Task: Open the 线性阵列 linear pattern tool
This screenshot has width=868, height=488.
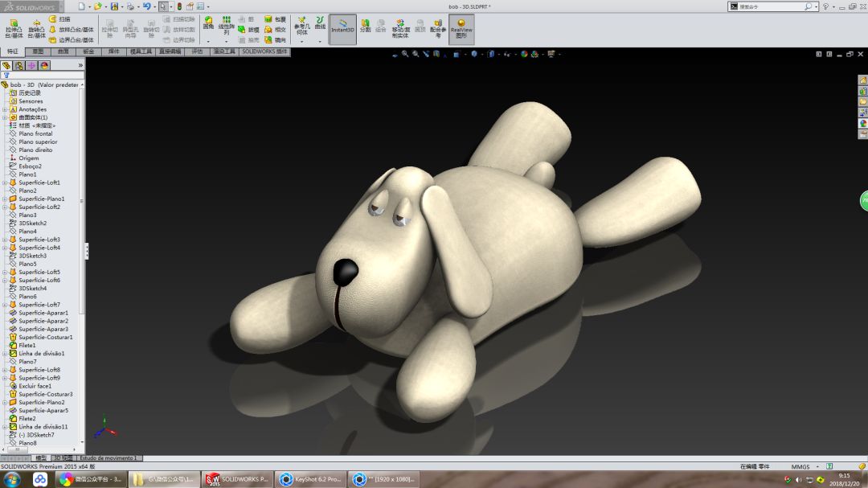Action: tap(227, 24)
